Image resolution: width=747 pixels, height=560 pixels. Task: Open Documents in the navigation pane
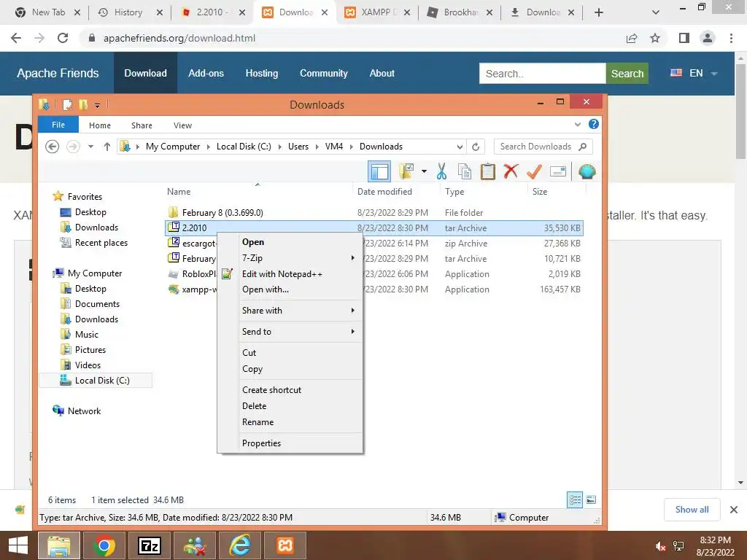(97, 304)
